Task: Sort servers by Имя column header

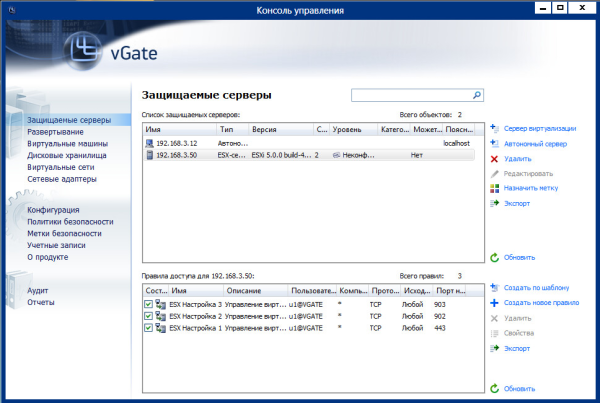Action: 179,129
